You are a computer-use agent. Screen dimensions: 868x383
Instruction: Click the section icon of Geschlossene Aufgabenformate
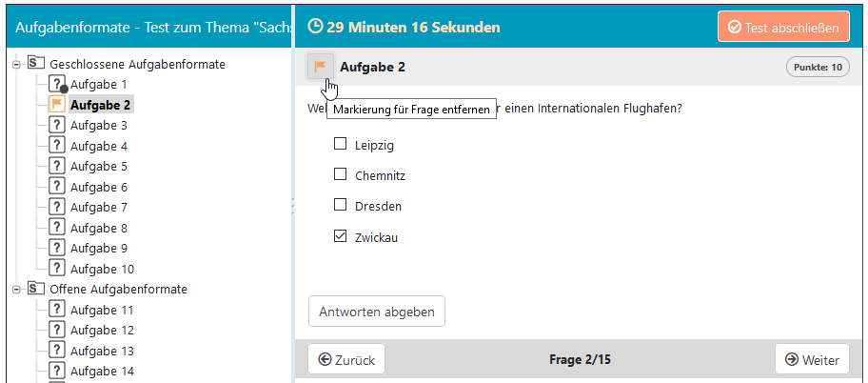click(x=35, y=64)
